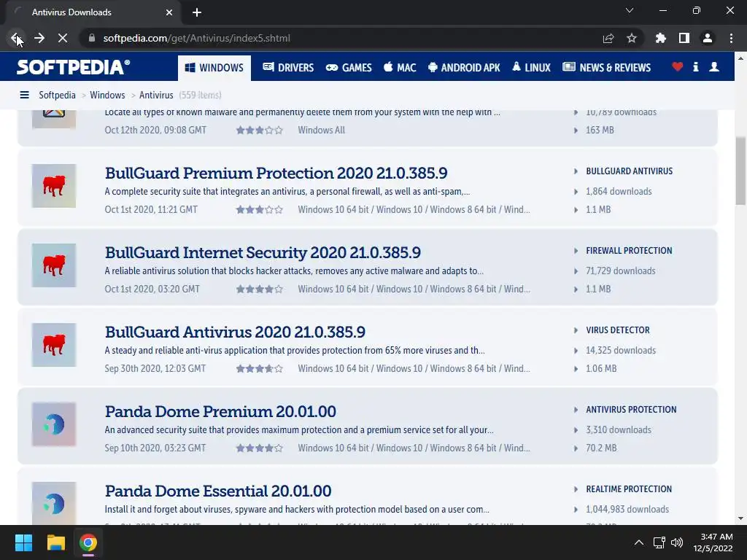This screenshot has height=560, width=747.
Task: Open BullGuard Antivirus 2020 21.0.385.9 link
Action: tap(235, 332)
